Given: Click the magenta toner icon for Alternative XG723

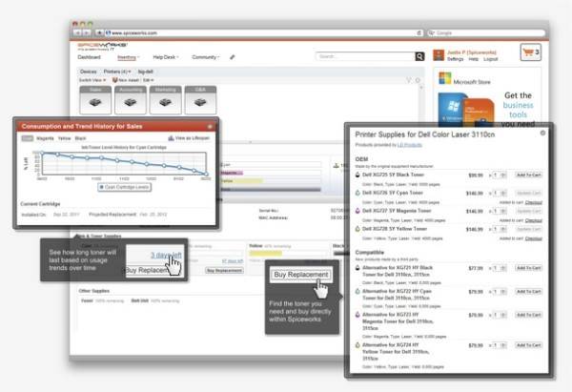Looking at the screenshot, I should click(357, 315).
